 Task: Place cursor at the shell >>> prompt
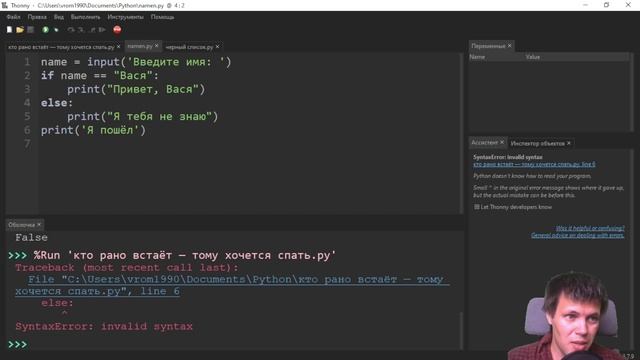point(17,344)
